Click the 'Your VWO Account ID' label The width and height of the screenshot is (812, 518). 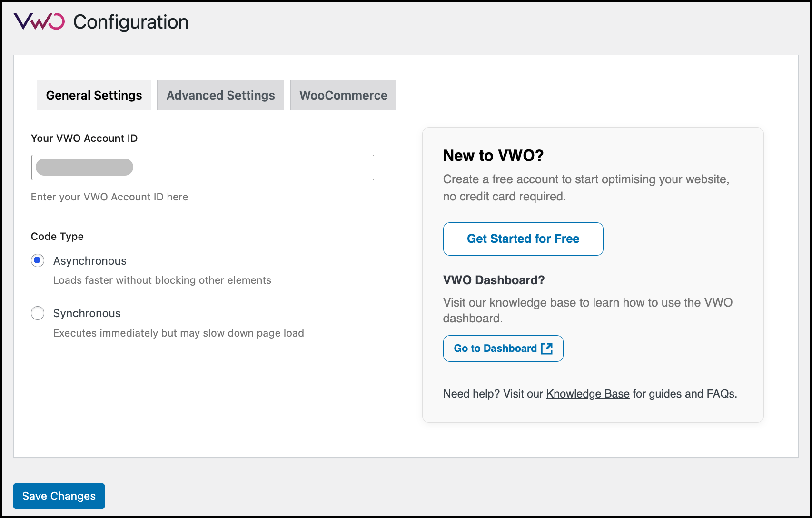[84, 138]
